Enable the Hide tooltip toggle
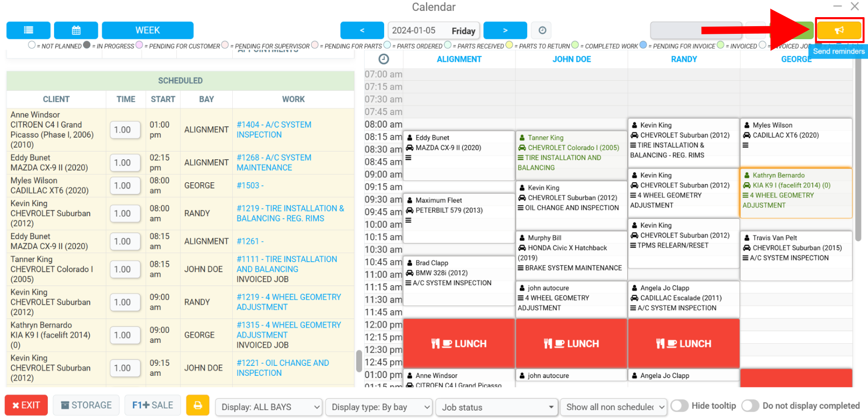 coord(680,406)
